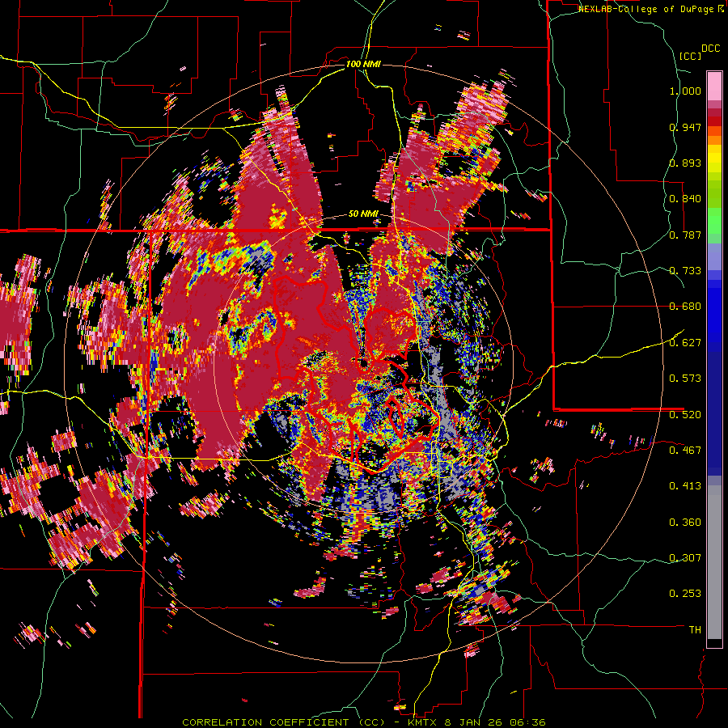Viewport: 728px width, 728px height.
Task: Click the 0.360 scale value
Action: coord(685,523)
